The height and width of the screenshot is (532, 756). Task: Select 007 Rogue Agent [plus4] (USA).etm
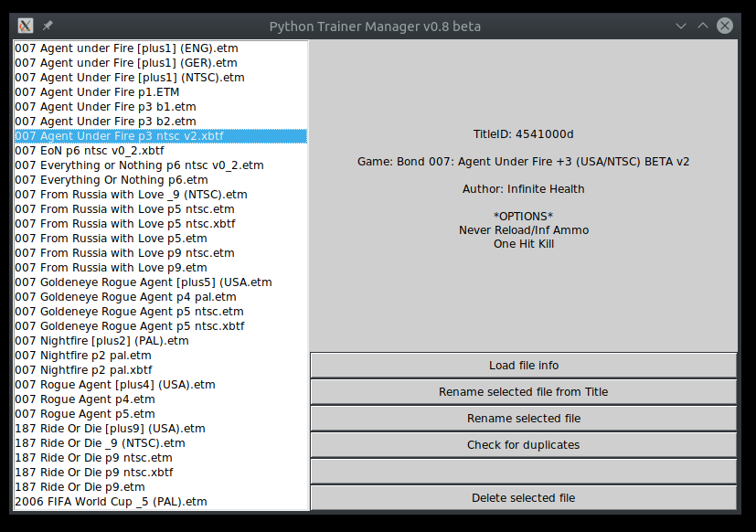point(161,385)
